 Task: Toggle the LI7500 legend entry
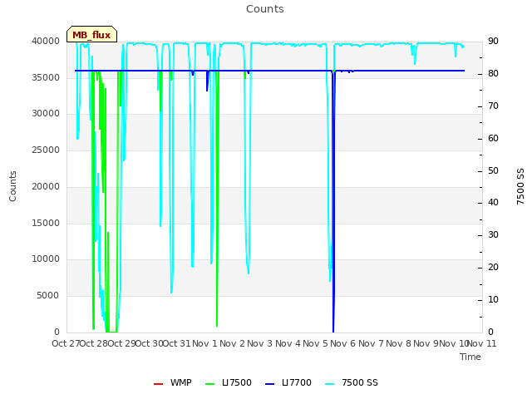[229, 382]
